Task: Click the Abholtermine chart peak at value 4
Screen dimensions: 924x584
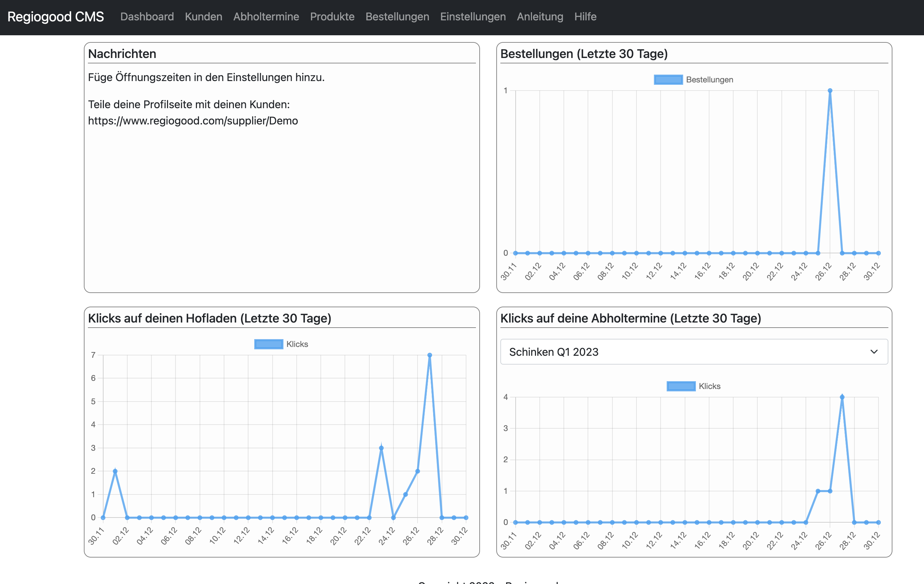Action: 842,397
